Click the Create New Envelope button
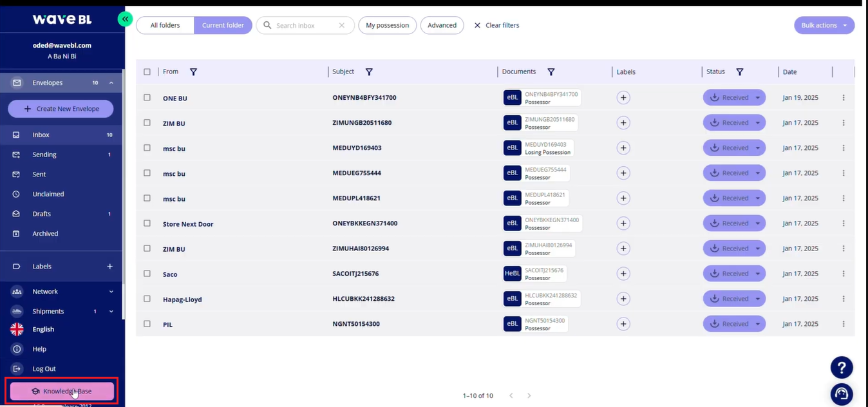The width and height of the screenshot is (868, 407). pos(61,109)
